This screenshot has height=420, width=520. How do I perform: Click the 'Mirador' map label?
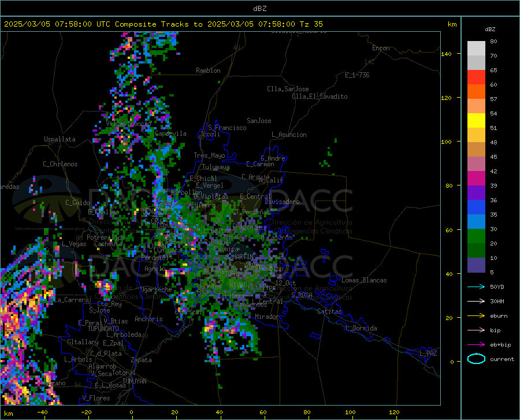click(x=266, y=317)
